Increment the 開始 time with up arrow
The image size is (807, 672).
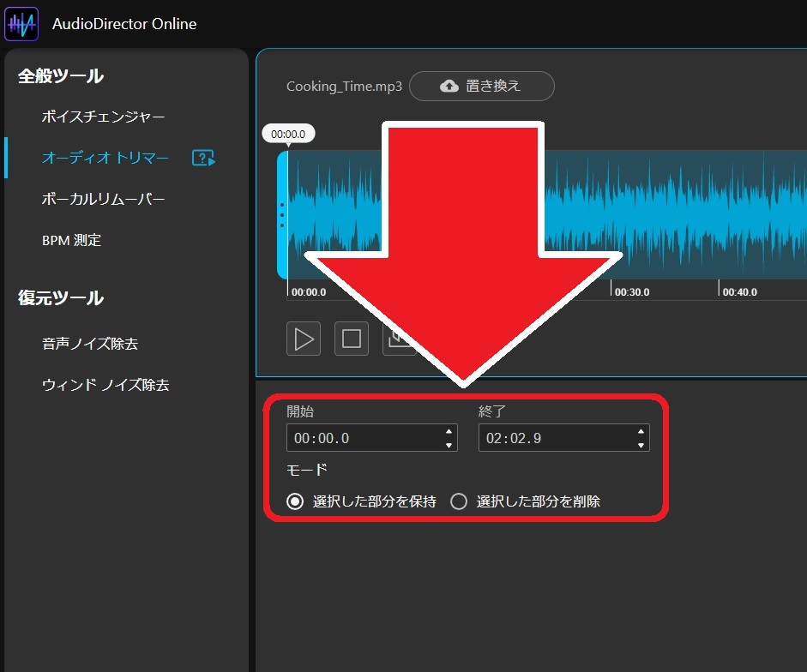(x=448, y=433)
